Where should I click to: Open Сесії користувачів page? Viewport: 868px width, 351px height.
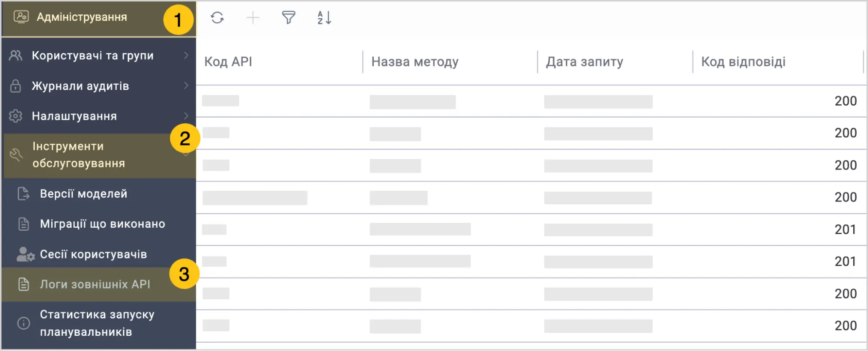pos(93,255)
